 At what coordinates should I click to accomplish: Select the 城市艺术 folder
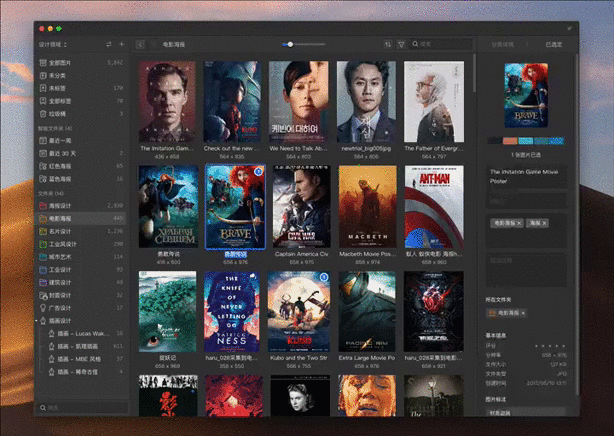point(81,257)
